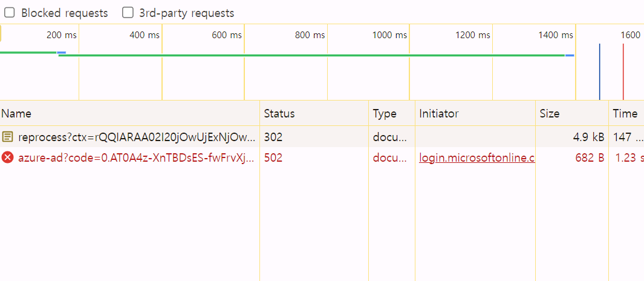Enable the Blocked requests checkbox
This screenshot has width=644, height=281.
point(10,13)
